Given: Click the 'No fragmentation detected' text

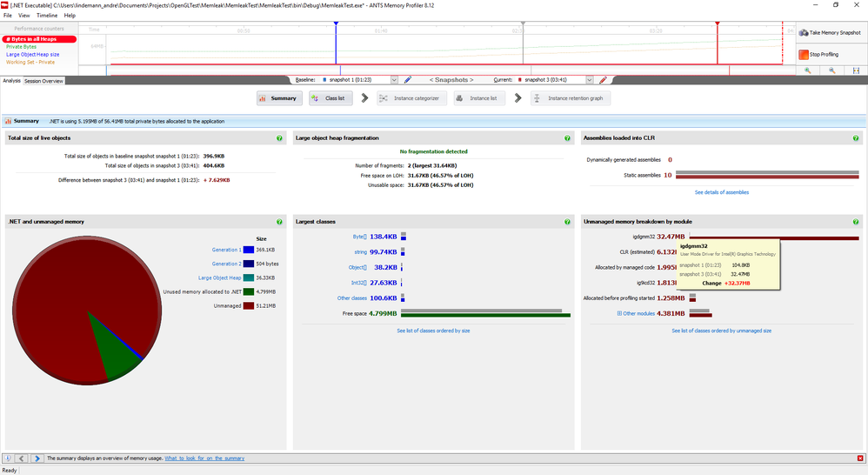Looking at the screenshot, I should coord(433,151).
